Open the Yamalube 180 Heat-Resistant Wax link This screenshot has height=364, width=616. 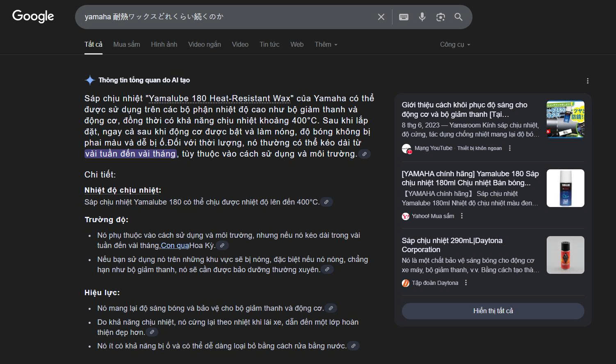(x=219, y=98)
